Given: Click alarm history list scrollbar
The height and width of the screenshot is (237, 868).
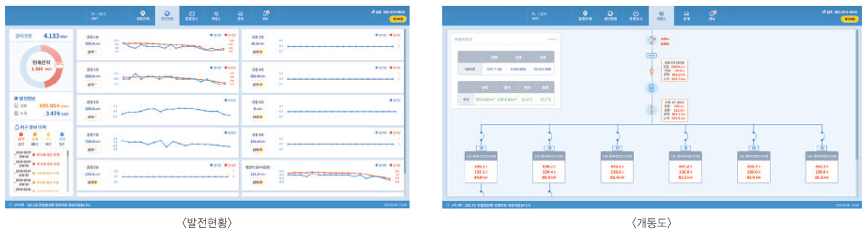Looking at the screenshot, I should [x=68, y=170].
